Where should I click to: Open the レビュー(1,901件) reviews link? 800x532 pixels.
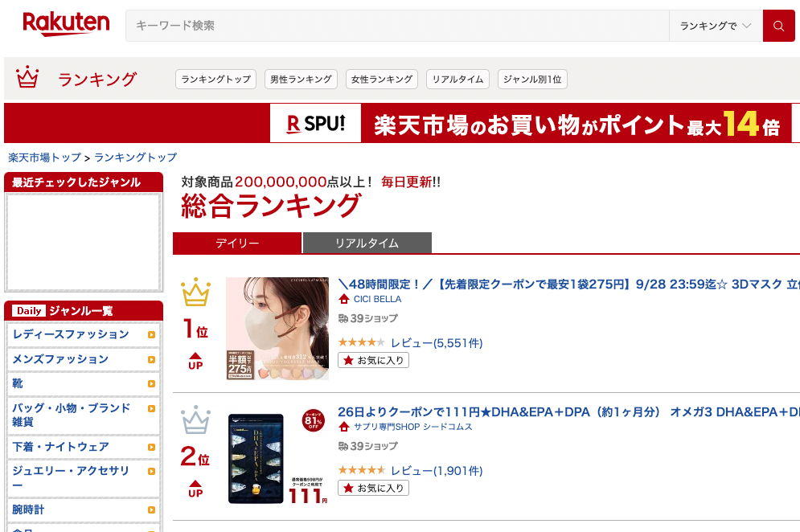[x=437, y=470]
